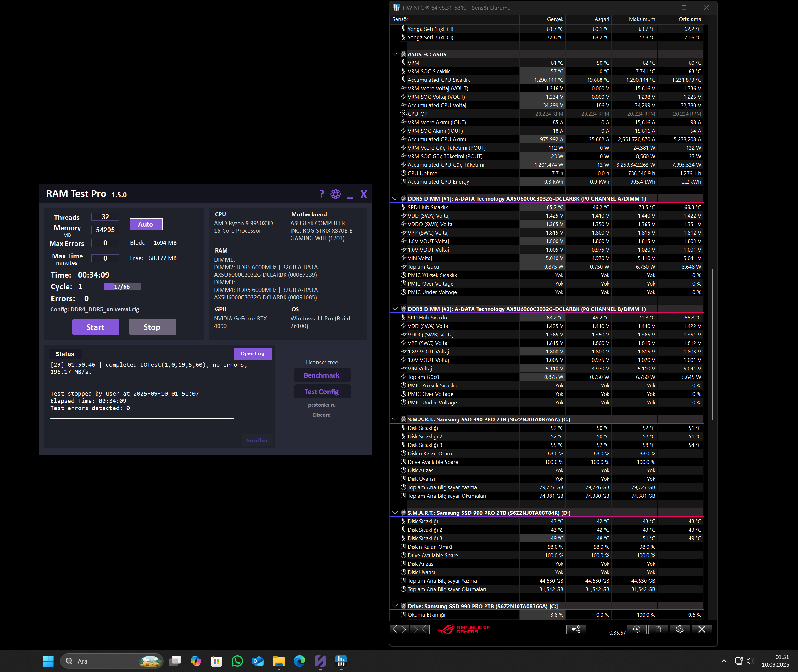Open the RAM Test Pro help question mark

[x=322, y=194]
